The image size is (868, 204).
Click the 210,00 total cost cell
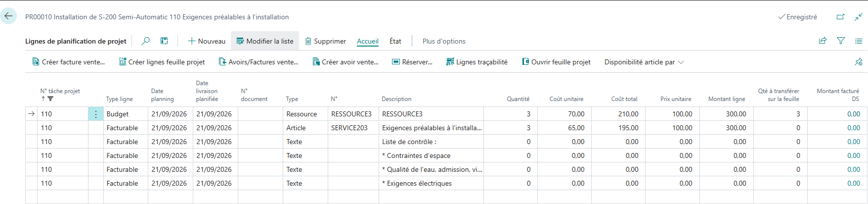(x=618, y=114)
